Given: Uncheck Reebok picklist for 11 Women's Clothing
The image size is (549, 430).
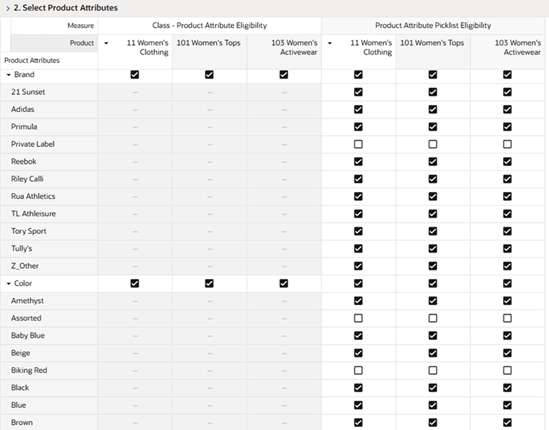Looking at the screenshot, I should click(x=358, y=162).
